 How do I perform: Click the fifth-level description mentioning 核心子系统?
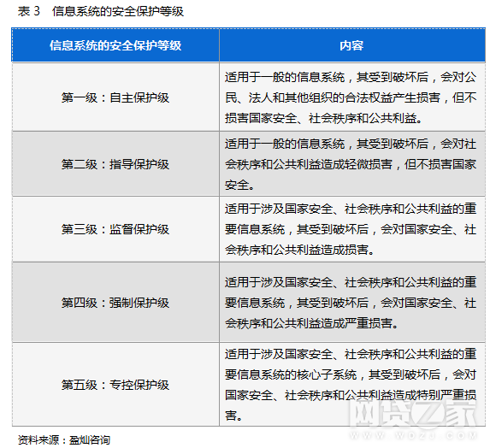point(351,385)
